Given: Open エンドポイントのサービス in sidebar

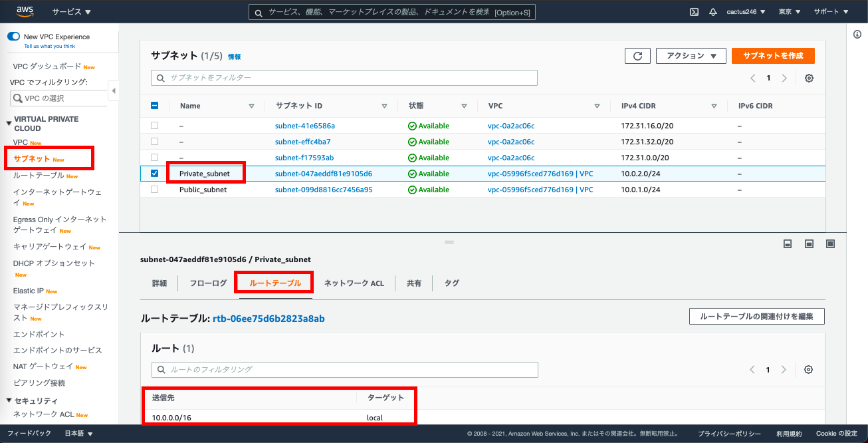Looking at the screenshot, I should (58, 351).
